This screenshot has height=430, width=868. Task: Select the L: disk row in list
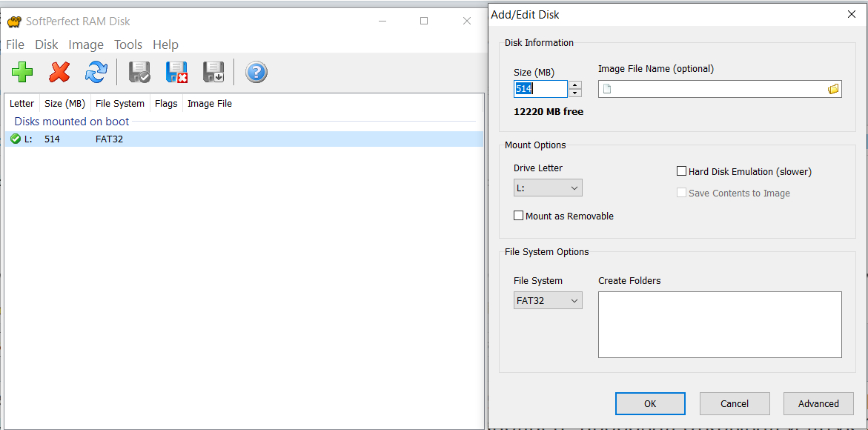point(222,139)
